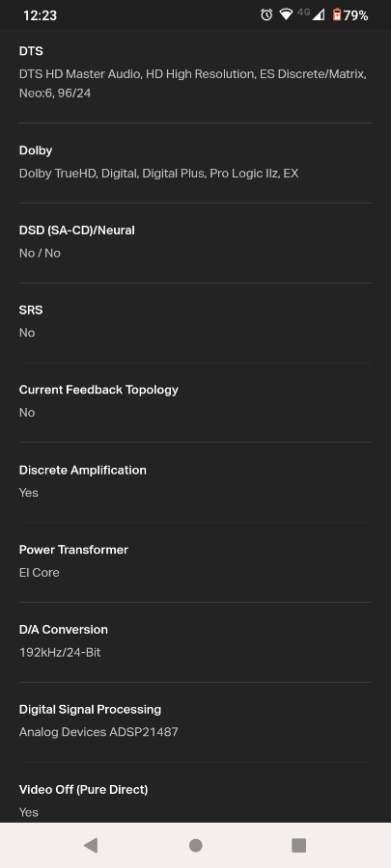Image resolution: width=391 pixels, height=868 pixels.
Task: Tap the mobile signal strength icon
Action: (x=318, y=14)
